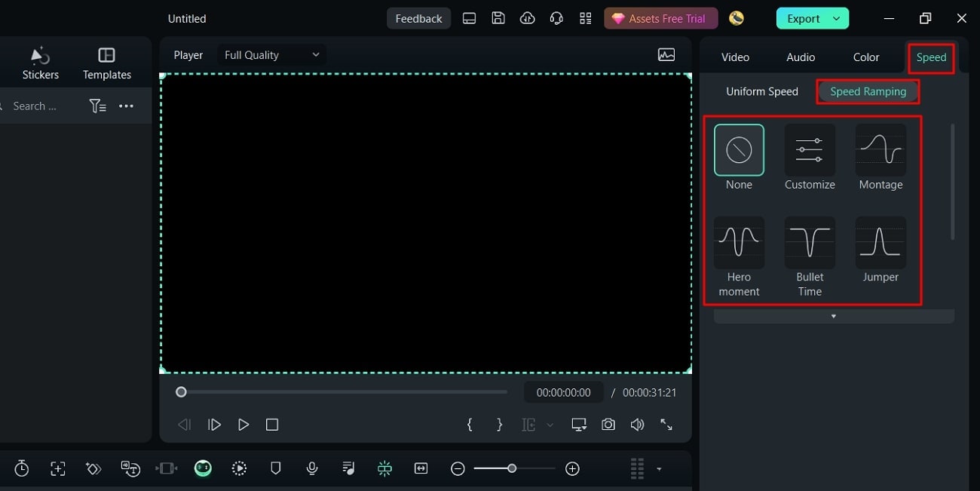Open the add-frame bracket plus tool

[x=58, y=468]
